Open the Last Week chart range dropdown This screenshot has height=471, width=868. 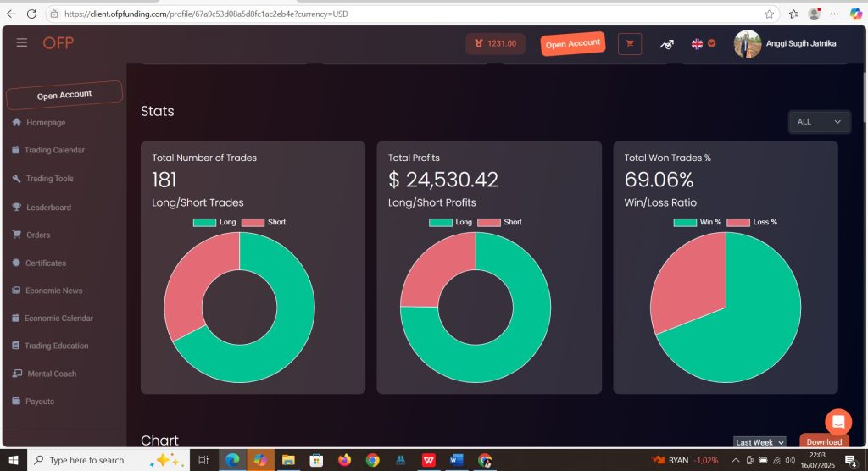click(759, 442)
